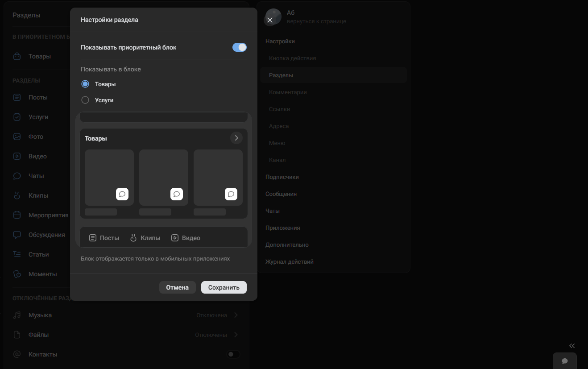
Task: Click the Видео icon in preview tab bar
Action: pyautogui.click(x=175, y=238)
